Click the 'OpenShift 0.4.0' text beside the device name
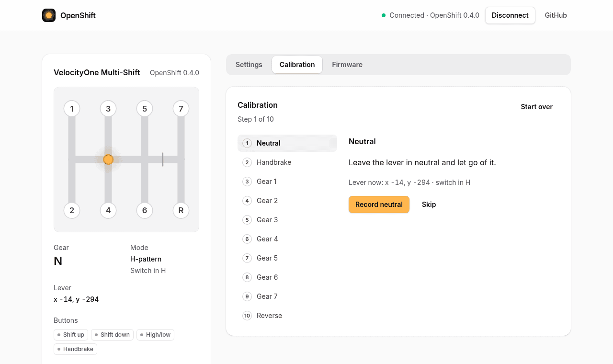 [x=174, y=73]
